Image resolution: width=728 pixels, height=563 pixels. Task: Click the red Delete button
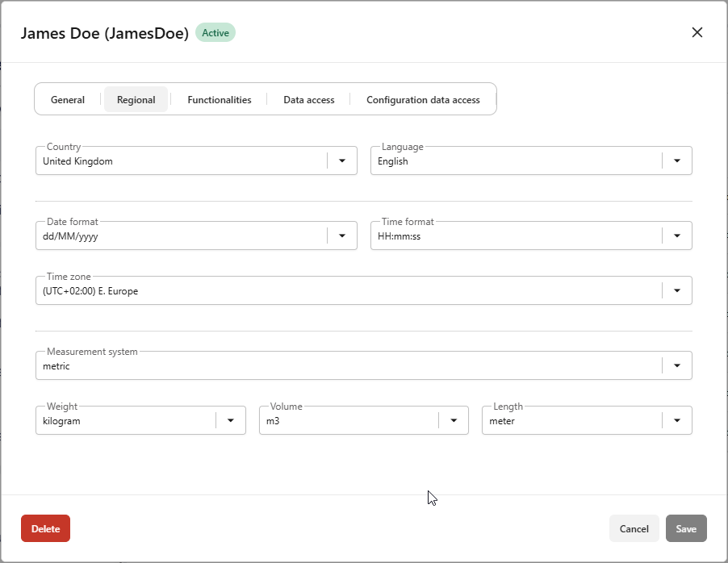coord(45,528)
